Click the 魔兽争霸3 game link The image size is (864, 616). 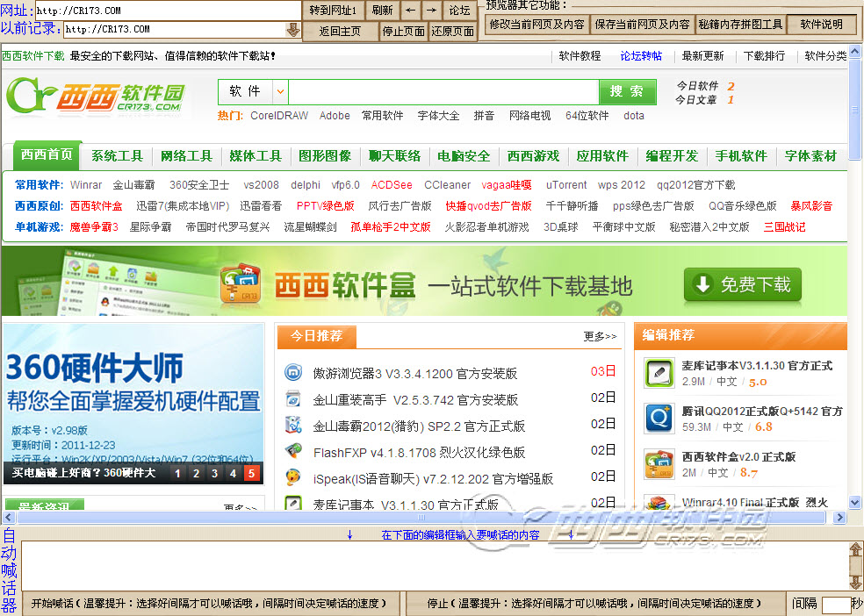pyautogui.click(x=94, y=226)
